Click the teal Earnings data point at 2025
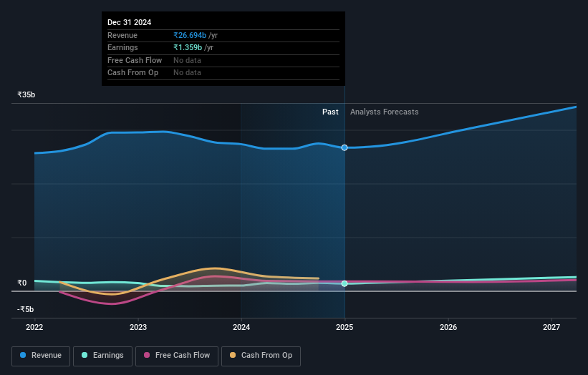588x375 pixels. coord(344,283)
